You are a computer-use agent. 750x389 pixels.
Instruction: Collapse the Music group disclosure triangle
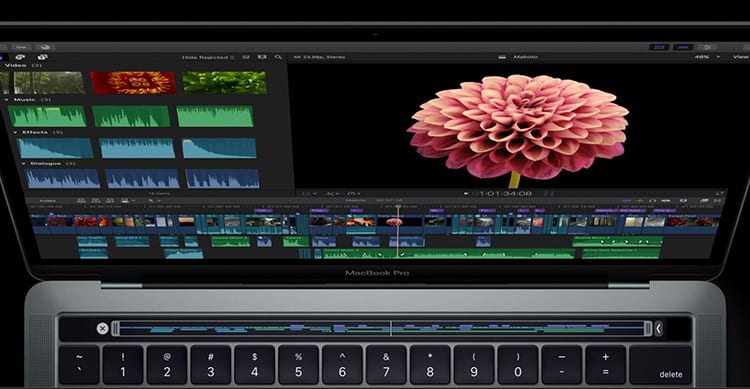(6, 100)
